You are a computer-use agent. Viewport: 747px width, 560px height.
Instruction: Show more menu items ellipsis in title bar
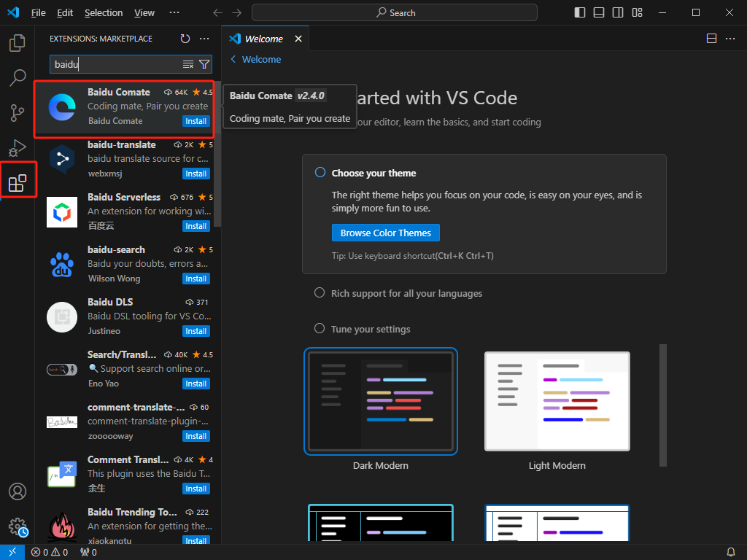(174, 13)
